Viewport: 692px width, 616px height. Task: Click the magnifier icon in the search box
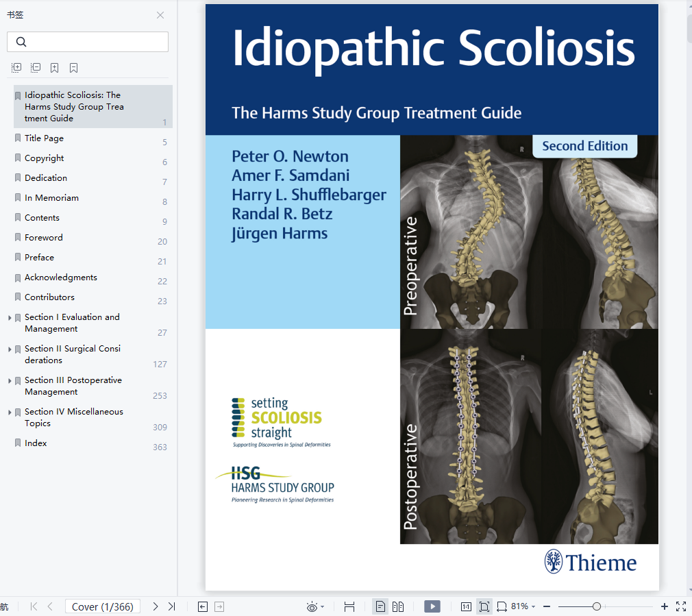tap(21, 42)
